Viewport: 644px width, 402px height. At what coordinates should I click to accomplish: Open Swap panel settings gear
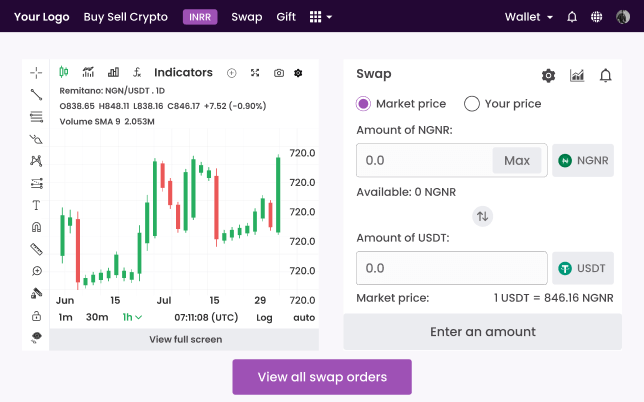click(x=548, y=75)
